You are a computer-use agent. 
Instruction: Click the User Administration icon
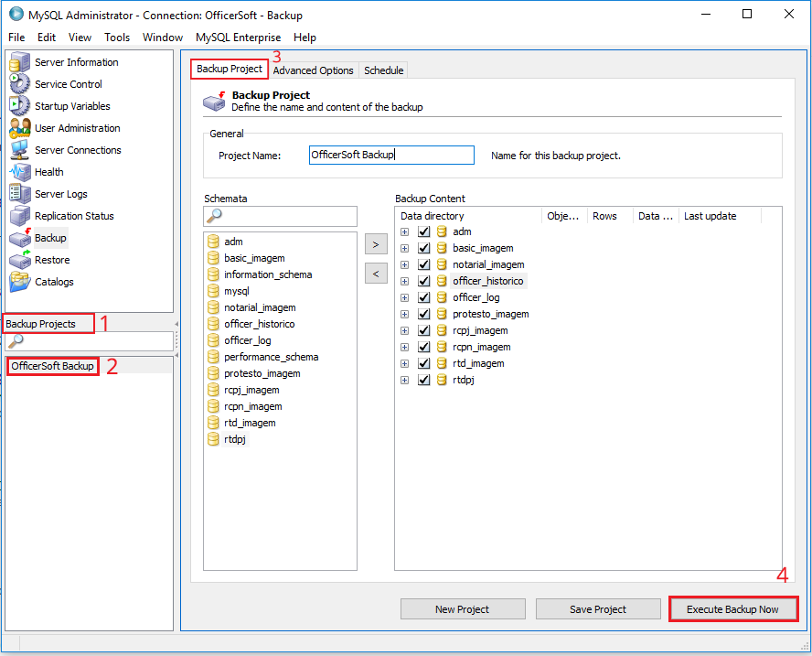point(20,128)
